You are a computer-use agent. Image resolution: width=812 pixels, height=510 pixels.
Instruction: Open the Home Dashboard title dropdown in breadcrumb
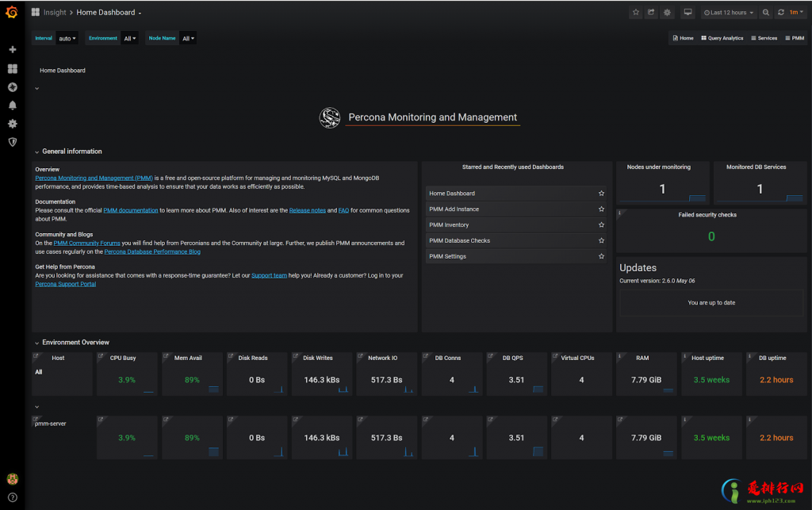point(109,13)
